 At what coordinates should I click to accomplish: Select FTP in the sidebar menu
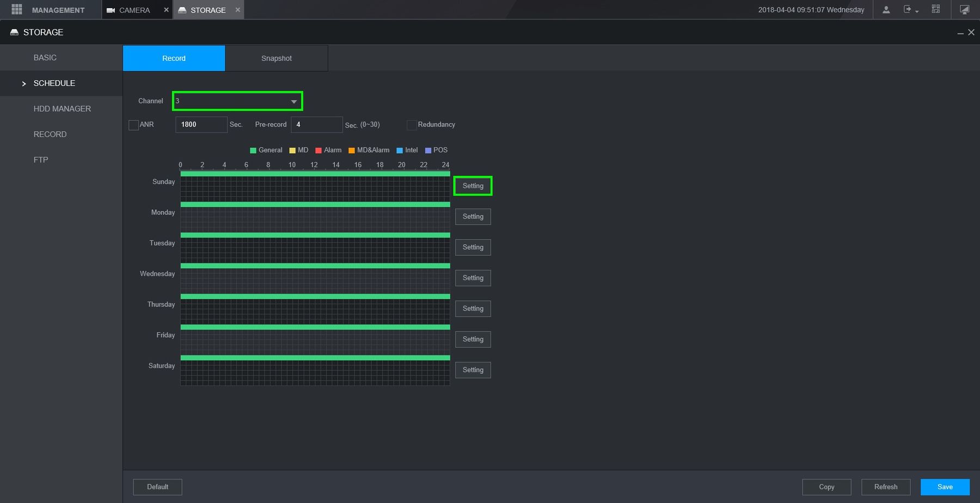pos(41,160)
